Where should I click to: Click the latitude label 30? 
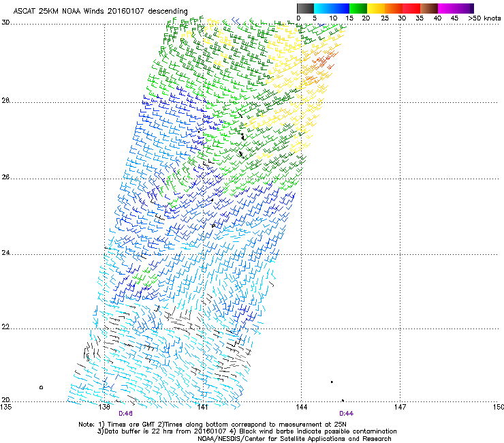(5, 22)
